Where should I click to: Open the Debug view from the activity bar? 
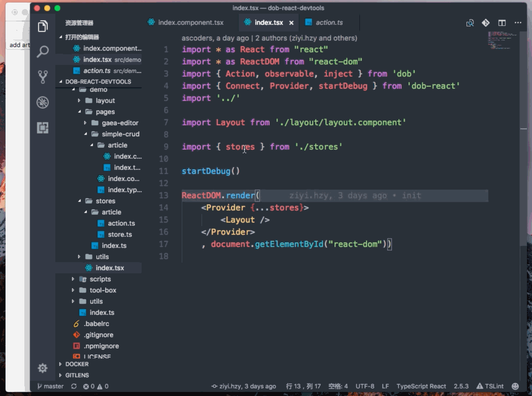43,102
